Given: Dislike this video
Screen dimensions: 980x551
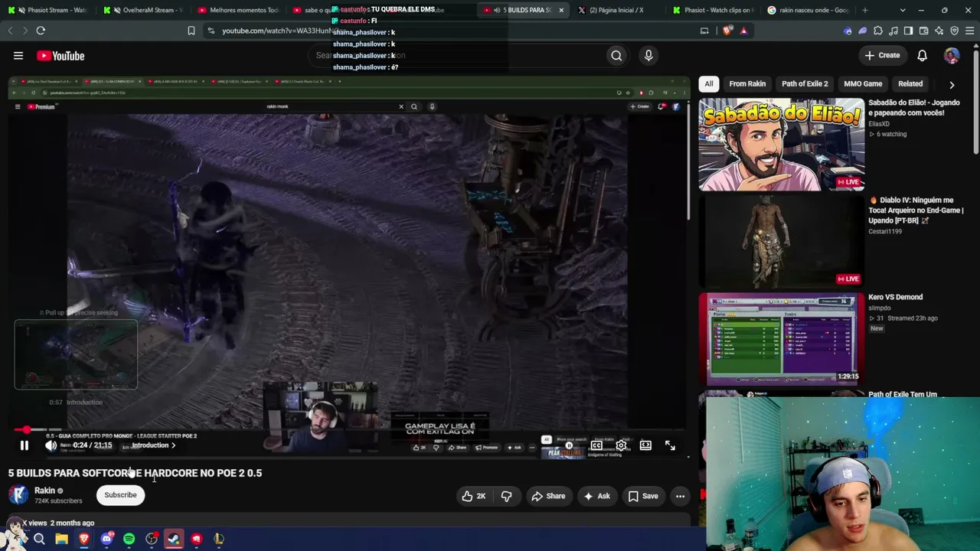Looking at the screenshot, I should [x=506, y=496].
